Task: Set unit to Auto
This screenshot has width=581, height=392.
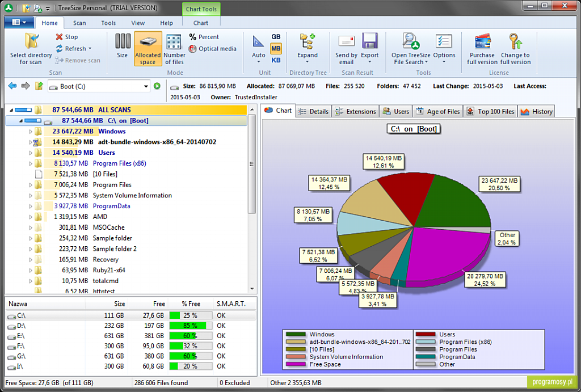Action: click(258, 48)
